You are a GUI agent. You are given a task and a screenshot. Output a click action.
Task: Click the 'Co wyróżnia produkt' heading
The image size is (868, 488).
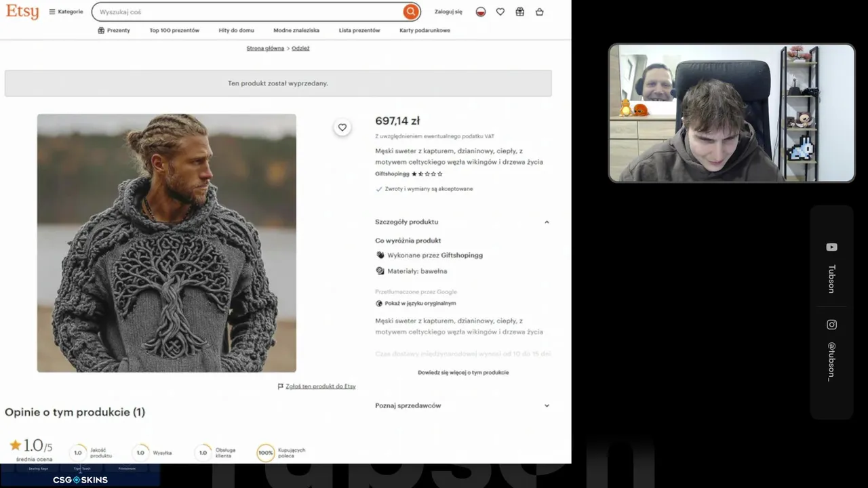click(408, 241)
